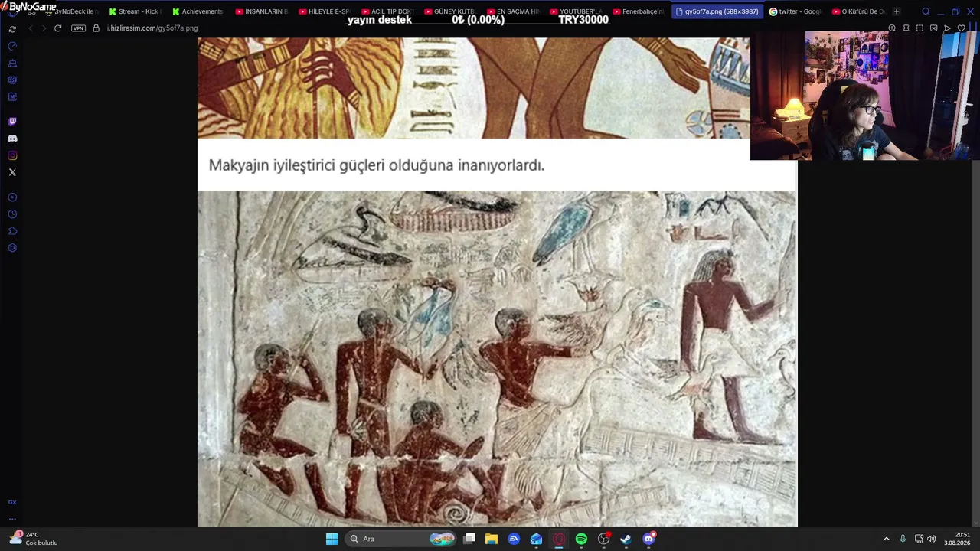Open the volume control in system tray
Viewport: 980px width, 551px height.
coord(932,539)
